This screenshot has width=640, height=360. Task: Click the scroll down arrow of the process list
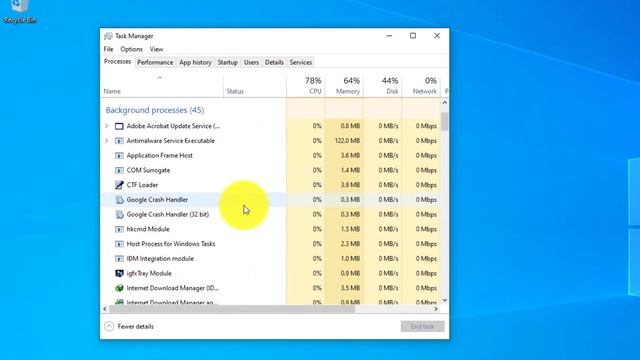pos(444,300)
